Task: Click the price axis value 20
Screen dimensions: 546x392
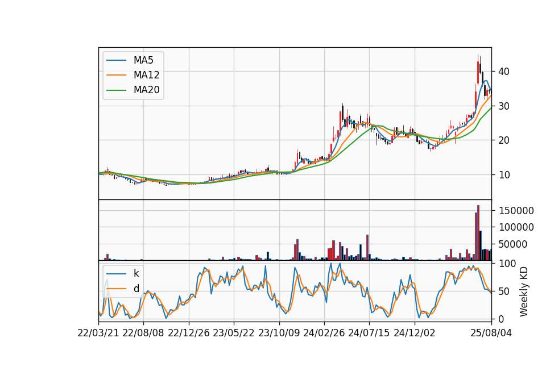Action: coord(504,140)
